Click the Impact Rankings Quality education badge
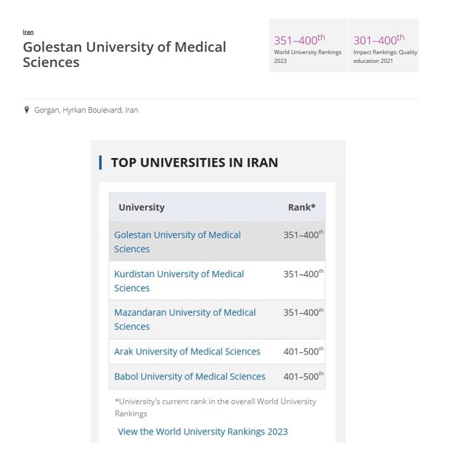 (x=385, y=46)
